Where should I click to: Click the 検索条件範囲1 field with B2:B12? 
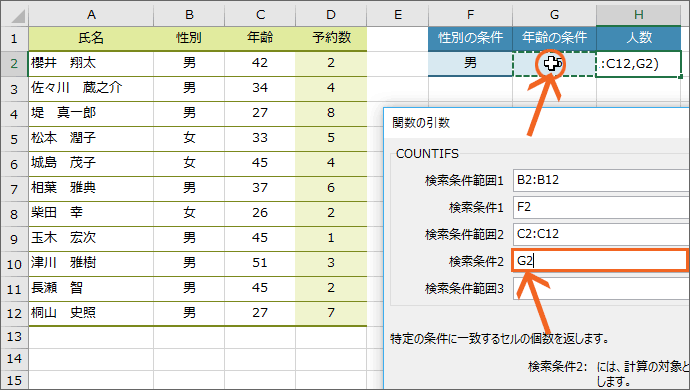(601, 180)
